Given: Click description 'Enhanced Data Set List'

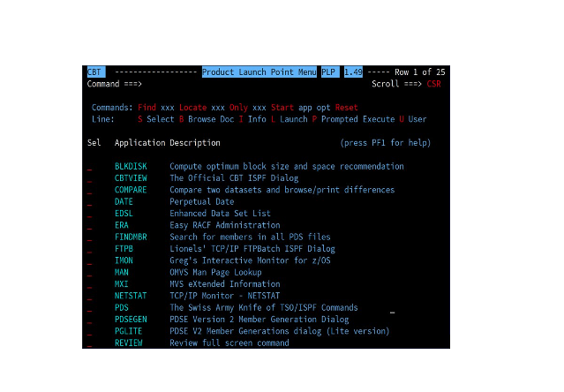Looking at the screenshot, I should click(220, 214).
